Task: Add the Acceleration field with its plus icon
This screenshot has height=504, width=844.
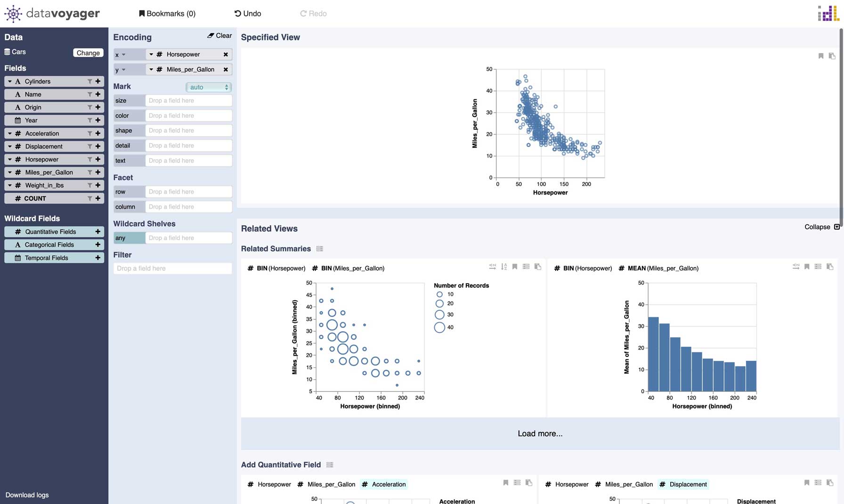Action: click(98, 133)
